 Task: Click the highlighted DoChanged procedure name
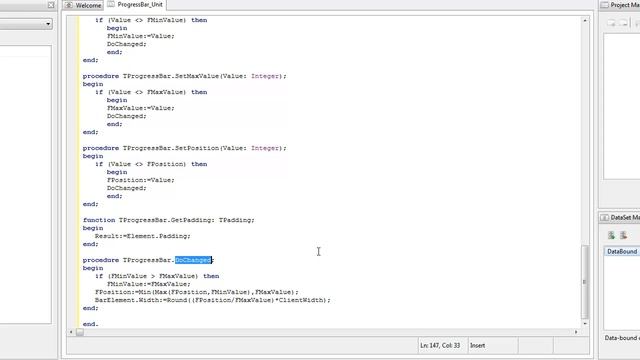coord(193,260)
